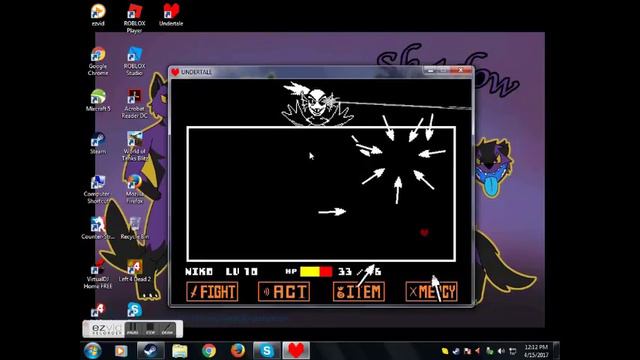Screen dimensions: 640x360
Task: Select the ITEM battle button
Action: click(359, 292)
